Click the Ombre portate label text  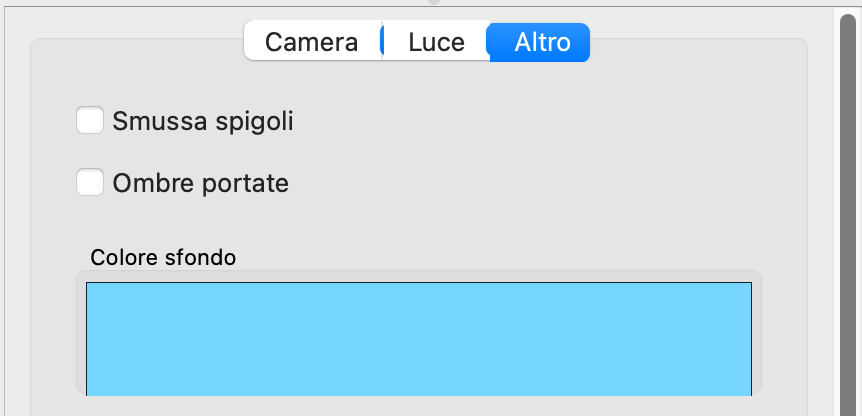tap(201, 183)
